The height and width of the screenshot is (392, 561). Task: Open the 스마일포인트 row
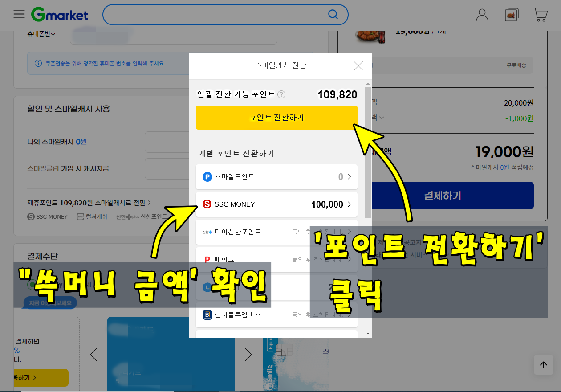[276, 177]
